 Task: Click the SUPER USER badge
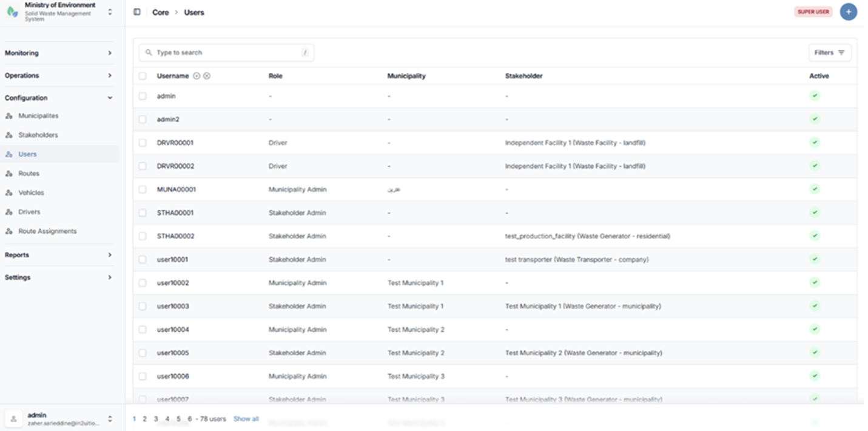(x=813, y=12)
